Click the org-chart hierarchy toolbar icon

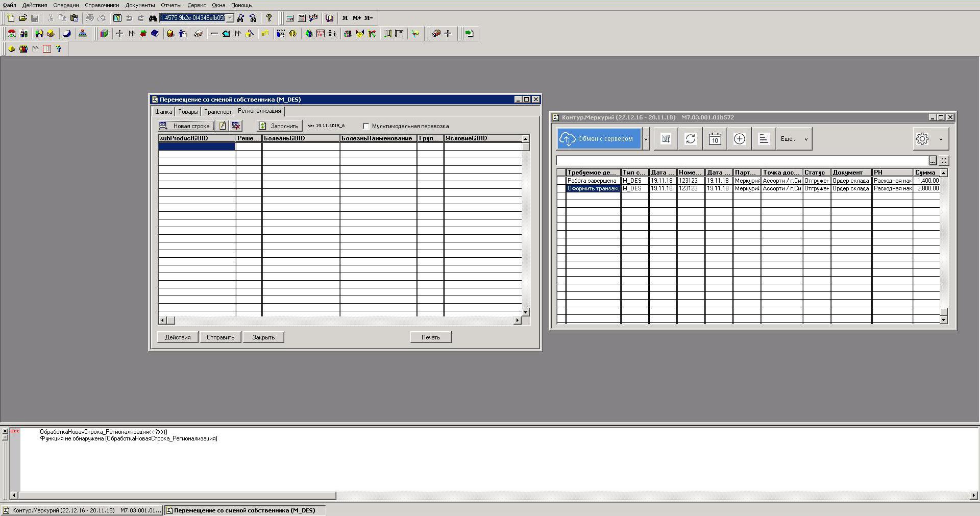(83, 34)
